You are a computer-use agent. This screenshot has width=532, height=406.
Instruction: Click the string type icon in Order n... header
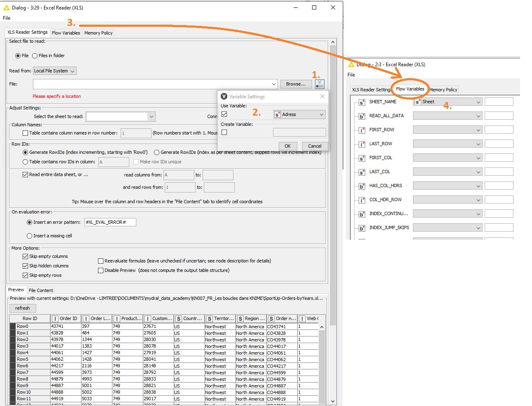pyautogui.click(x=271, y=318)
